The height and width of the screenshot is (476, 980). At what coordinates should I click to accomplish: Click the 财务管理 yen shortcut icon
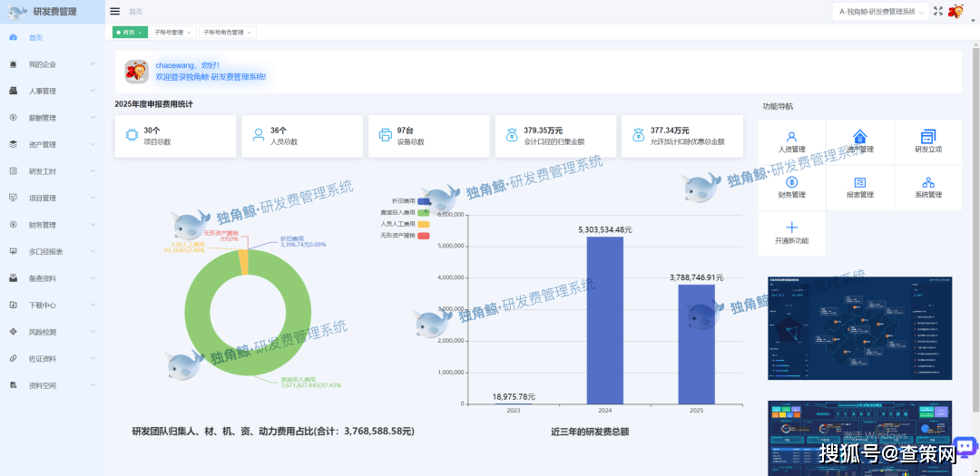click(x=791, y=182)
